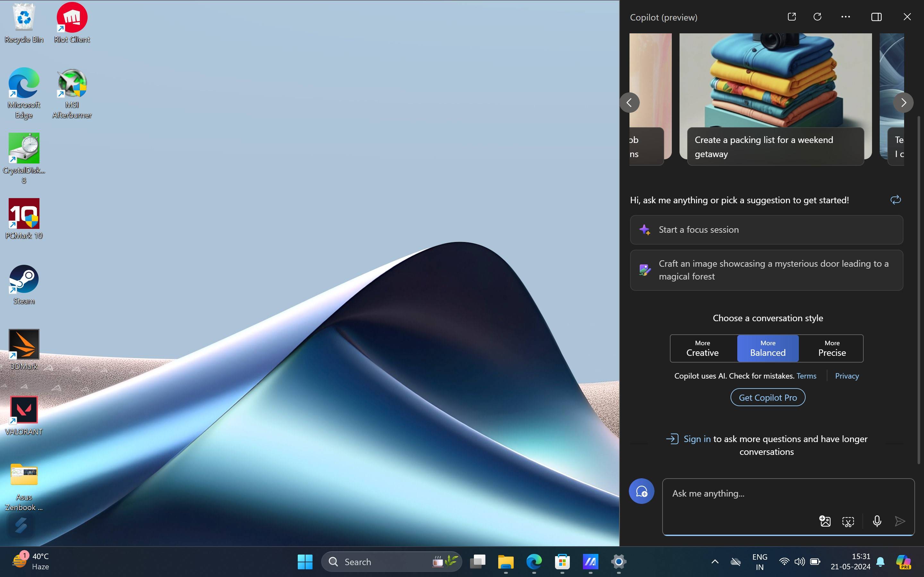Image resolution: width=924 pixels, height=577 pixels.
Task: Click the Get Copilot Pro button
Action: click(767, 397)
